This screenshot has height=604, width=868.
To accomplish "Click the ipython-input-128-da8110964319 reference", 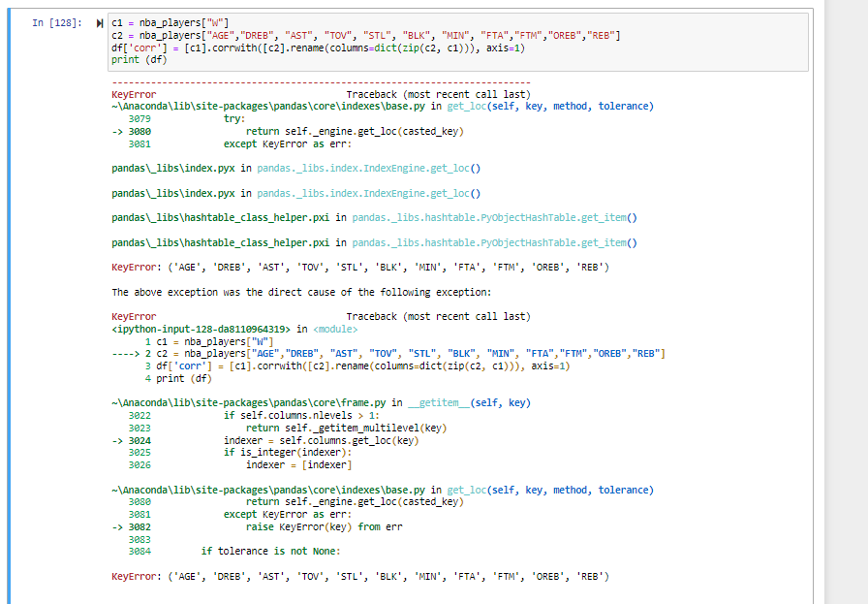I will [201, 330].
